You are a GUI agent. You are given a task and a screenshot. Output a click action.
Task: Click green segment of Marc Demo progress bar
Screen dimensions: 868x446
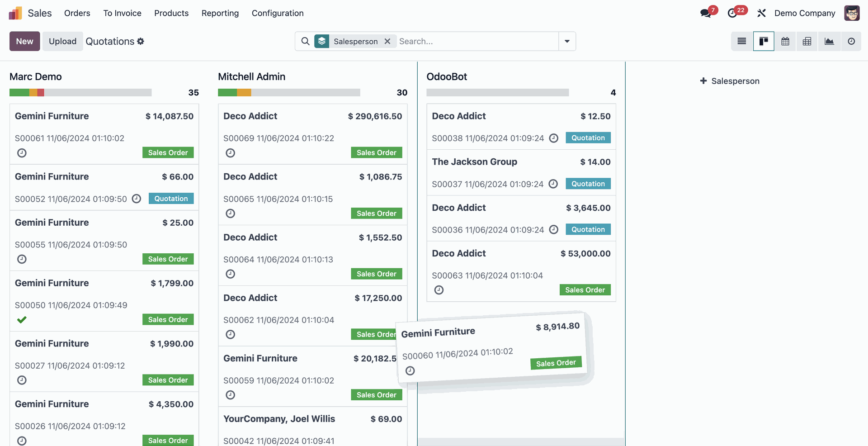click(19, 93)
